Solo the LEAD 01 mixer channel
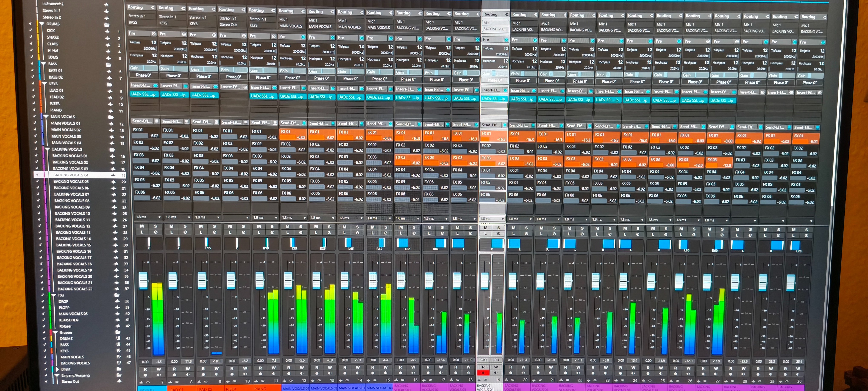 point(185,226)
